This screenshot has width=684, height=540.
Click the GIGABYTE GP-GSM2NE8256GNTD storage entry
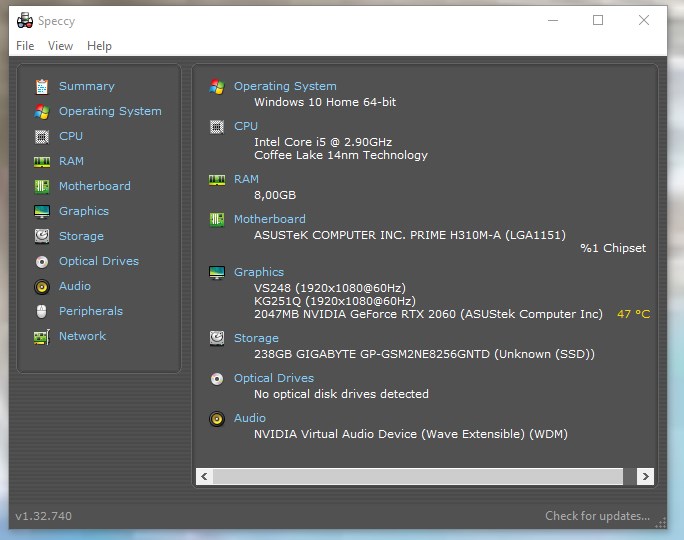click(x=424, y=354)
